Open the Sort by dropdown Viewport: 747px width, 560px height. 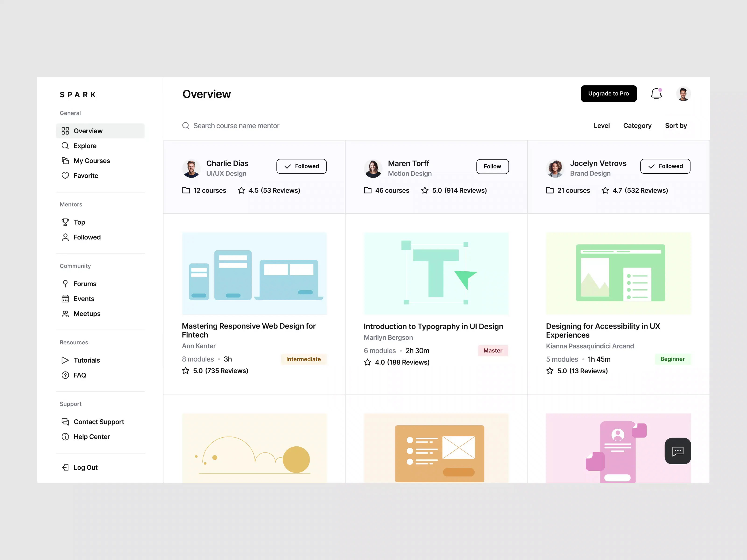tap(676, 126)
